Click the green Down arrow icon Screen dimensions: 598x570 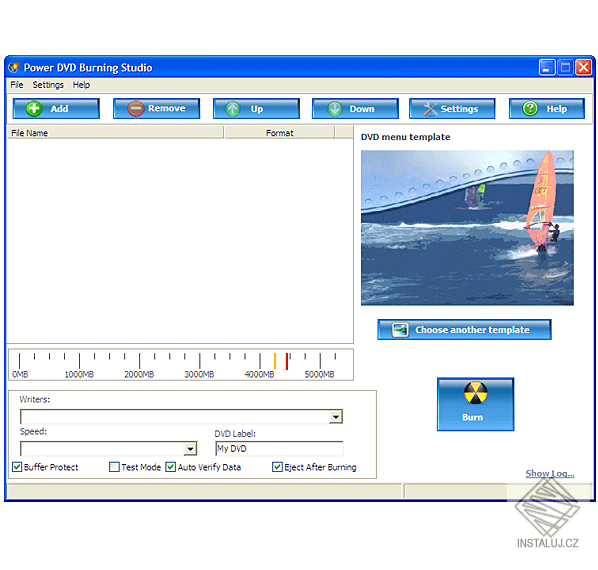click(335, 109)
